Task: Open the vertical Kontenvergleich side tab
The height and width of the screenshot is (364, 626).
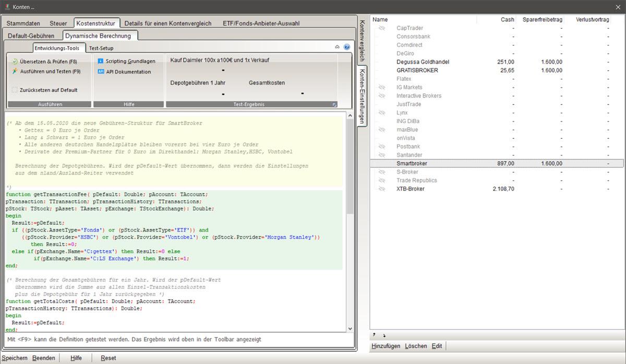Action: 363,41
